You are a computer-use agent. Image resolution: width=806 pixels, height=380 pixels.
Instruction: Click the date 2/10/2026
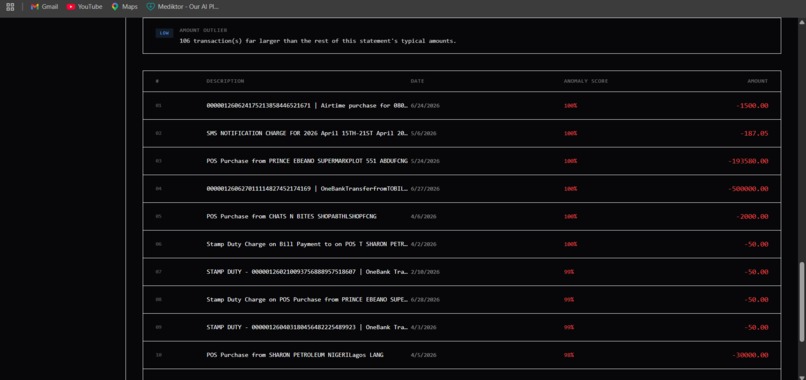pyautogui.click(x=425, y=272)
